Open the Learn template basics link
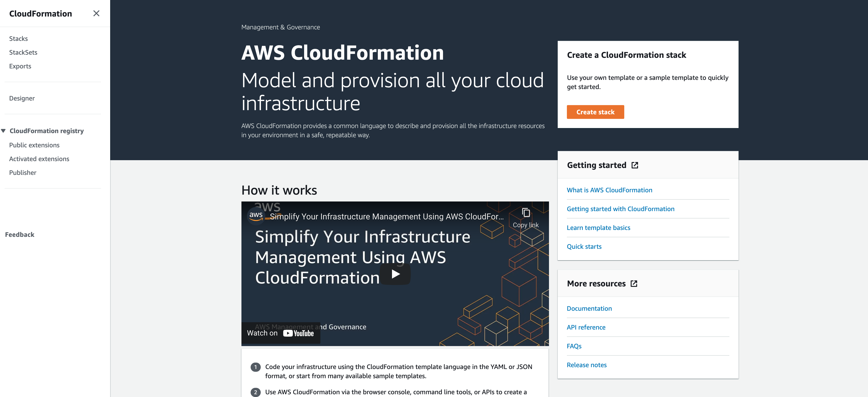The width and height of the screenshot is (868, 397). pos(598,228)
